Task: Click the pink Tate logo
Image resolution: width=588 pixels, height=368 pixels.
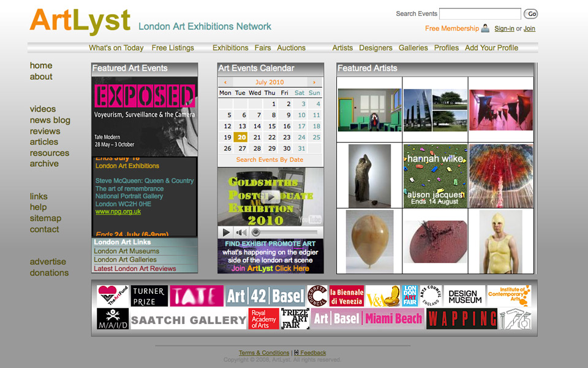Action: [197, 296]
